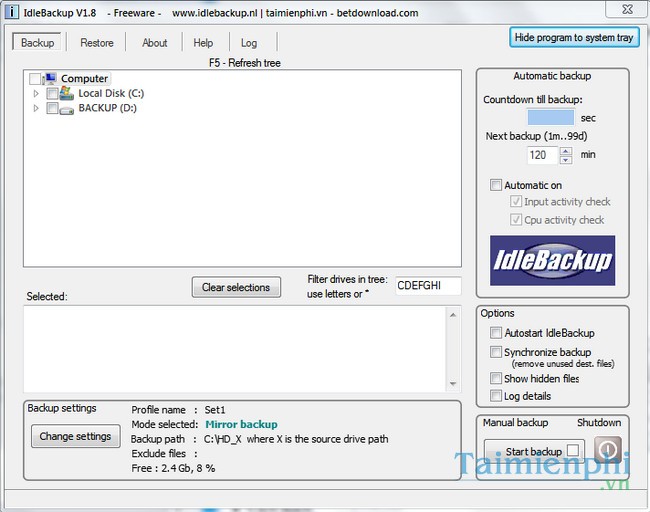Screen dimensions: 650x512
Task: Open the Help tab
Action: point(203,43)
